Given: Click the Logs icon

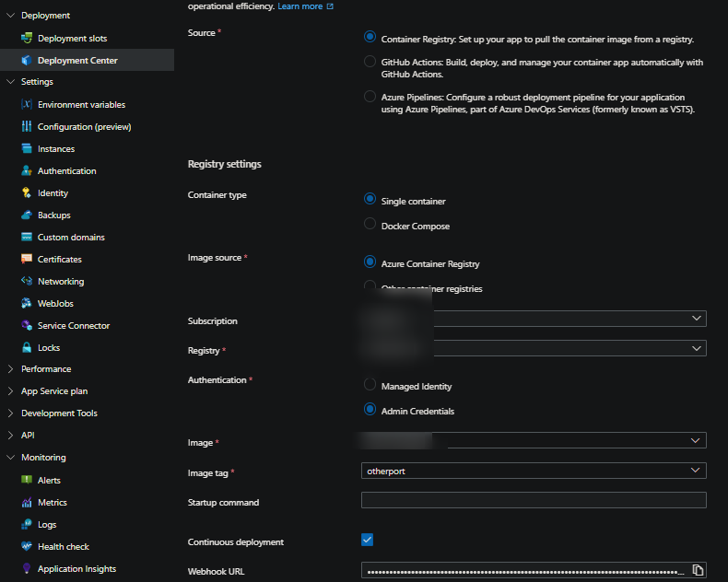Looking at the screenshot, I should coord(27,525).
